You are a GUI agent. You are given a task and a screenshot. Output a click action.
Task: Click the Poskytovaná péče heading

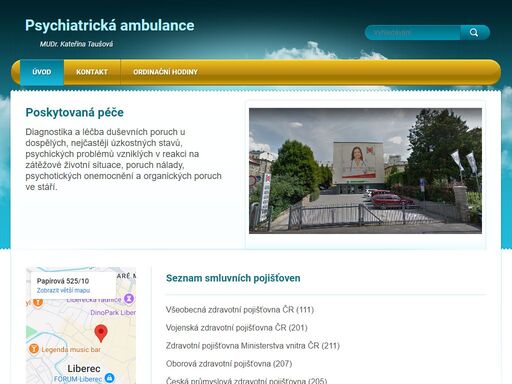(75, 113)
